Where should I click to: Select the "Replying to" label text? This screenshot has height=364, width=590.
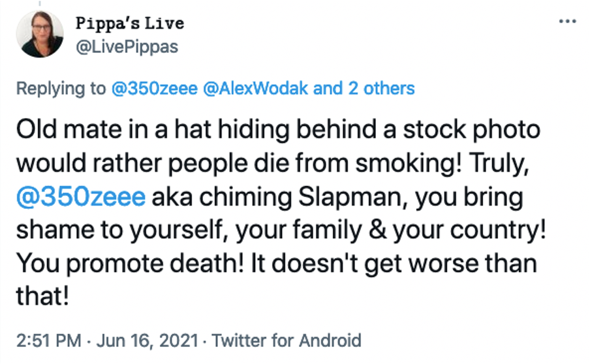(x=61, y=89)
